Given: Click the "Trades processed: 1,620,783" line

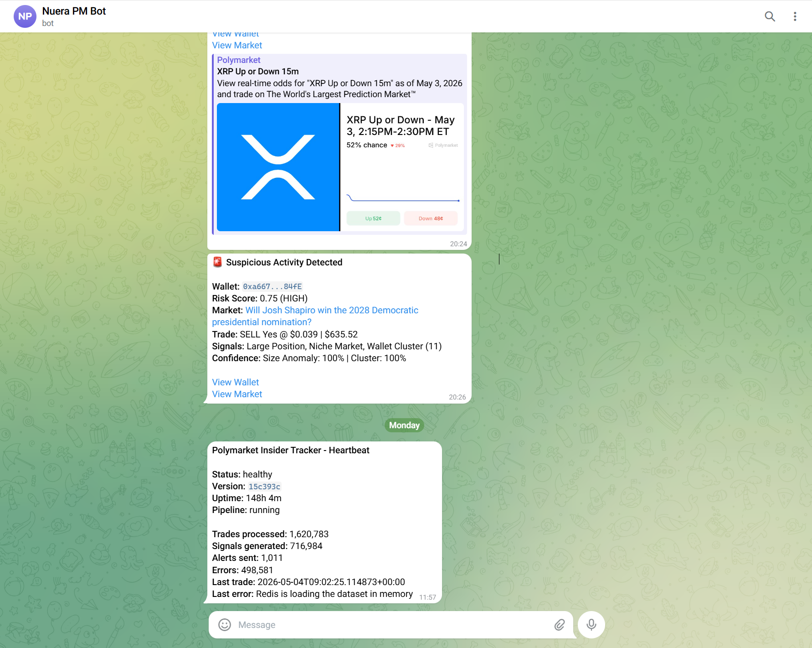Looking at the screenshot, I should coord(270,534).
